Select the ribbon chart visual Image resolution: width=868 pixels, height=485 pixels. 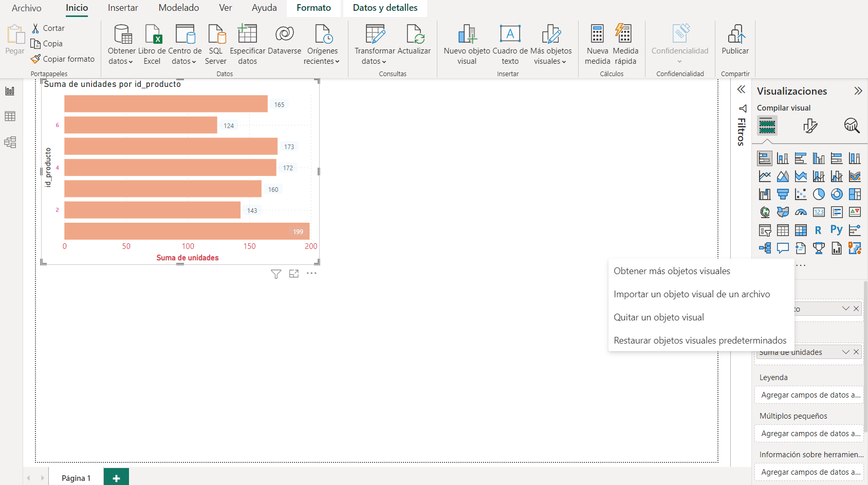pos(855,176)
